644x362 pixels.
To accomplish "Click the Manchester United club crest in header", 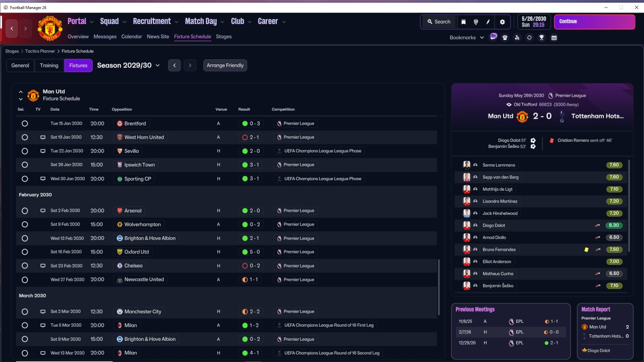I will tap(50, 28).
